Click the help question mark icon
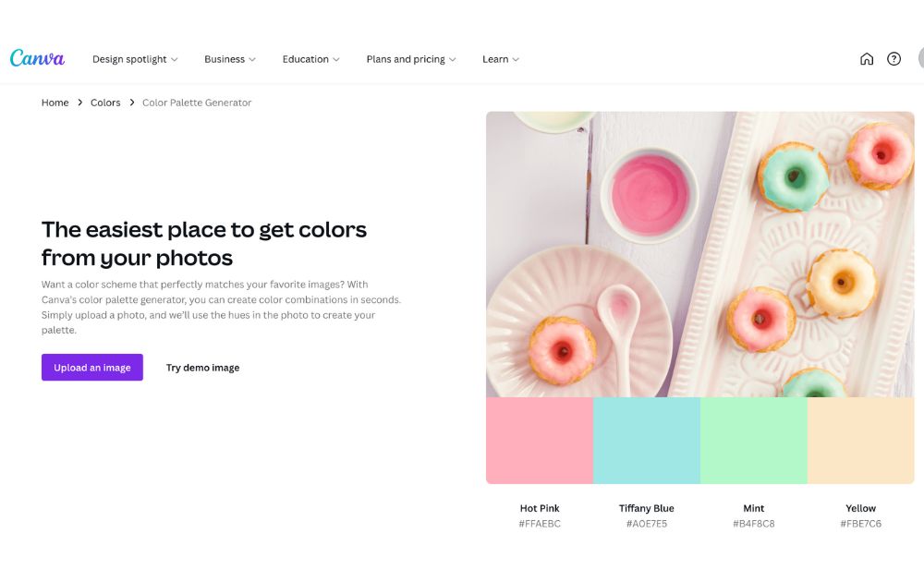The height and width of the screenshot is (582, 924). 894,59
